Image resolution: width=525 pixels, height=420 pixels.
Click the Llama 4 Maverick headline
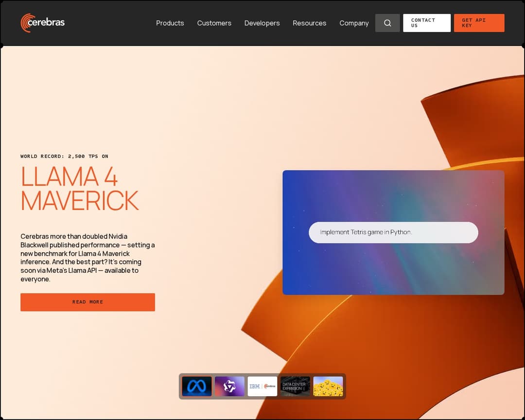tap(80, 188)
